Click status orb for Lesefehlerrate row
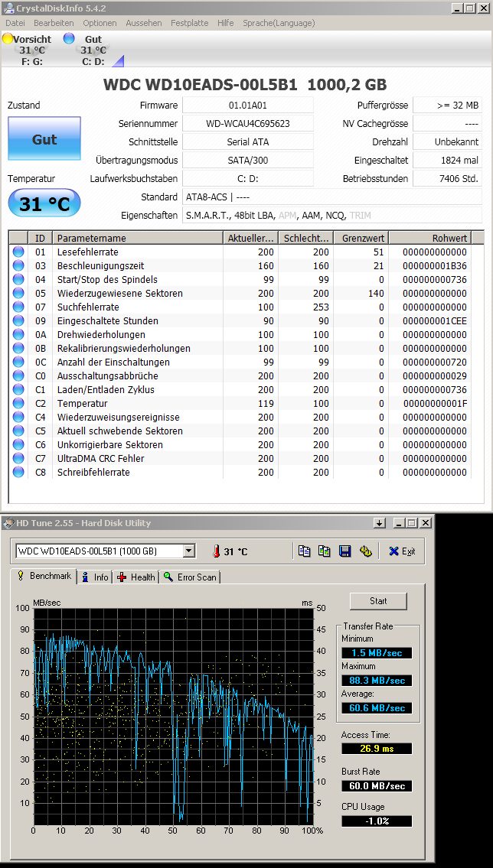This screenshot has width=493, height=868. [x=18, y=252]
